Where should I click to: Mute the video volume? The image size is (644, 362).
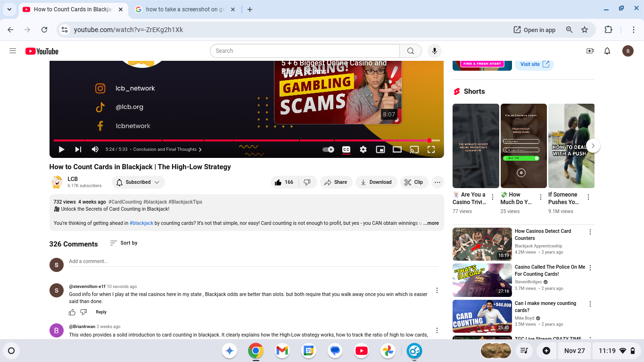coord(95,149)
